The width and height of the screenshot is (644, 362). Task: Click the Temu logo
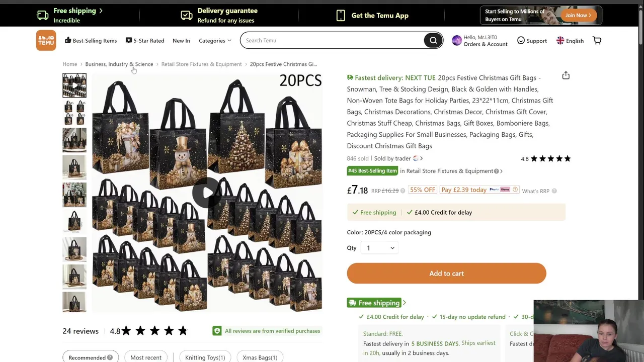point(46,40)
